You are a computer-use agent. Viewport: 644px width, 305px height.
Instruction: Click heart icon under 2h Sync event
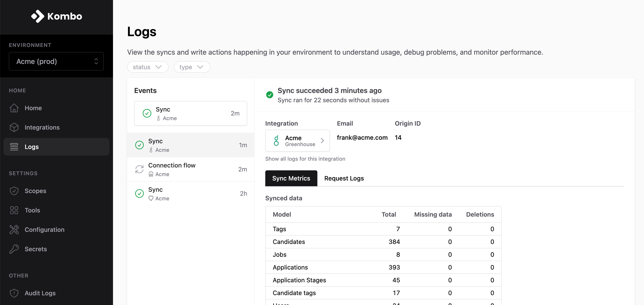pos(151,198)
